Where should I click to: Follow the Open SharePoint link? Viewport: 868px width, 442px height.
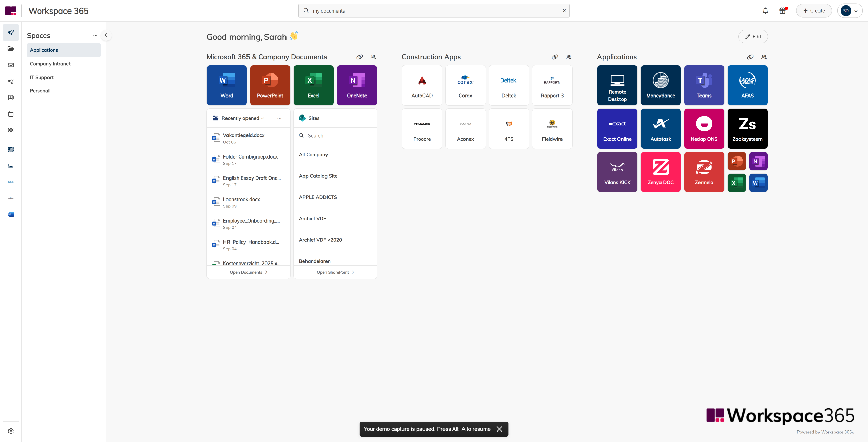pos(335,272)
